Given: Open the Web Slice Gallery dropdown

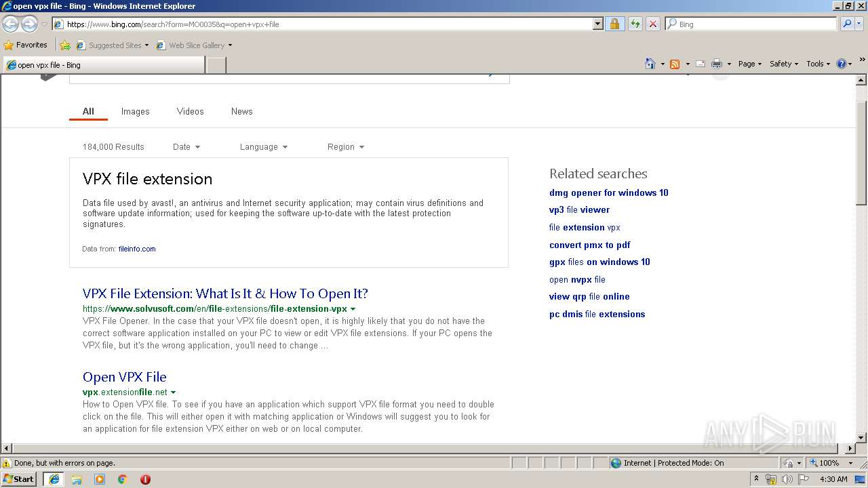Looking at the screenshot, I should (194, 45).
